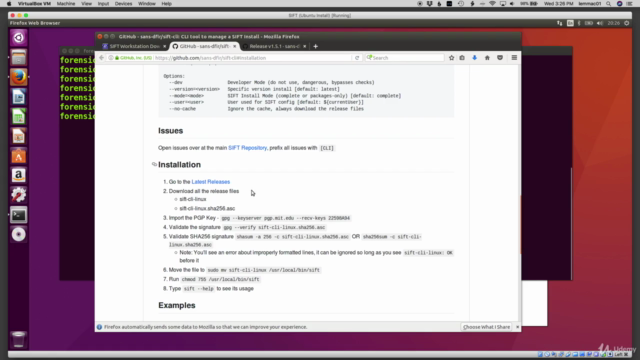The height and width of the screenshot is (360, 640).
Task: Click macOS clock 'Wed 3:26 PM'
Action: (558, 4)
